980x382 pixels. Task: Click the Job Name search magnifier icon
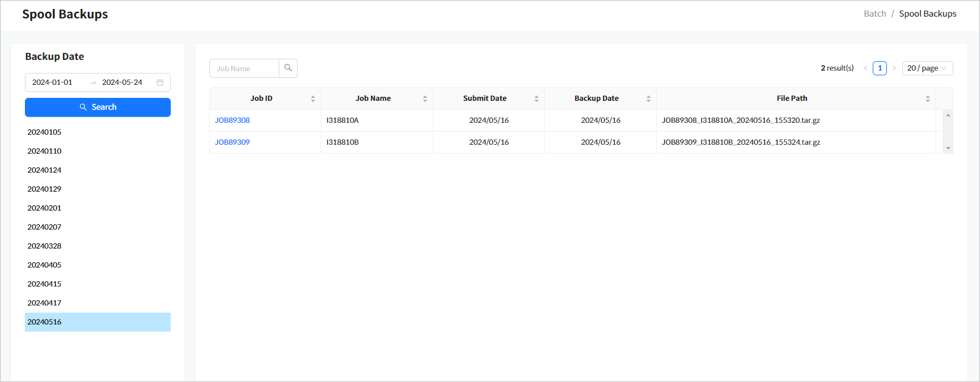[x=288, y=68]
